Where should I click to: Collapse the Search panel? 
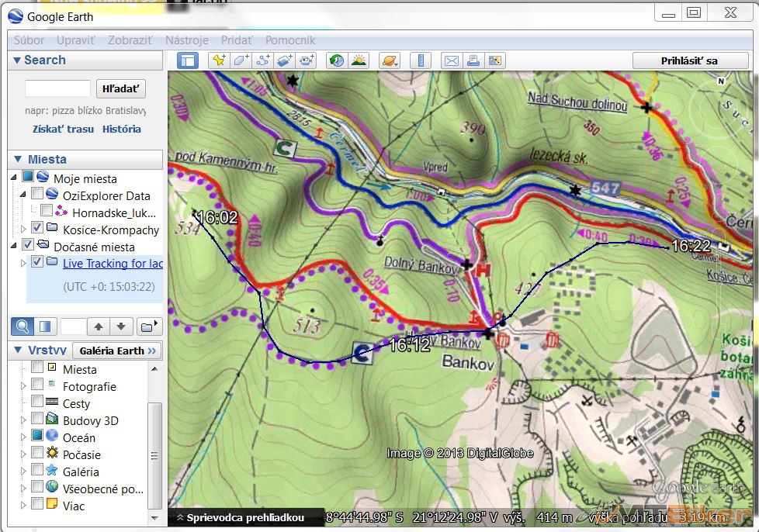pyautogui.click(x=16, y=60)
